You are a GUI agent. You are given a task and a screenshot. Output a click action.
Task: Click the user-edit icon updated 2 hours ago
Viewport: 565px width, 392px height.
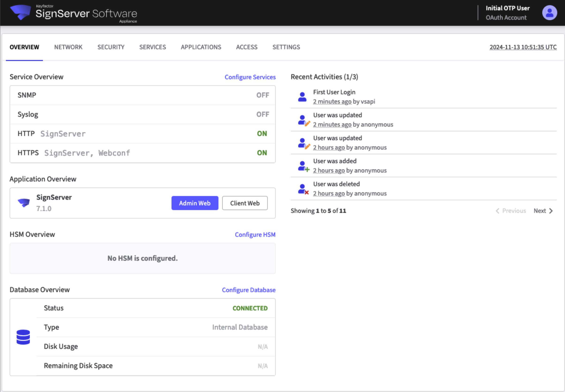(x=304, y=143)
